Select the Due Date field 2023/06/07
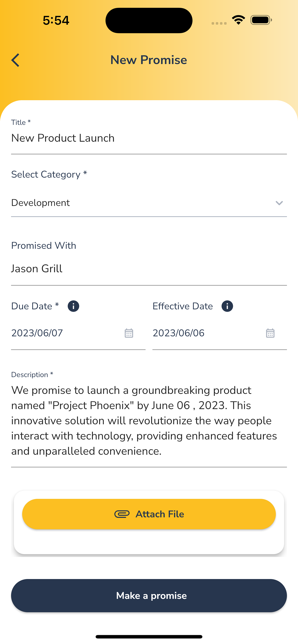This screenshot has height=644, width=298. [x=78, y=333]
